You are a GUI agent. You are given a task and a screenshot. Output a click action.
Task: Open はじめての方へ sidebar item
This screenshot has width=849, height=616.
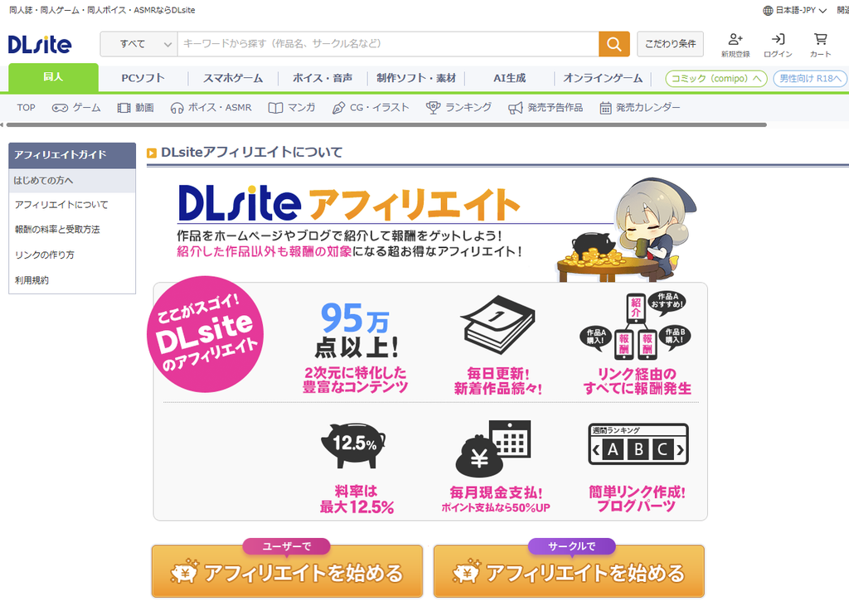coord(72,181)
